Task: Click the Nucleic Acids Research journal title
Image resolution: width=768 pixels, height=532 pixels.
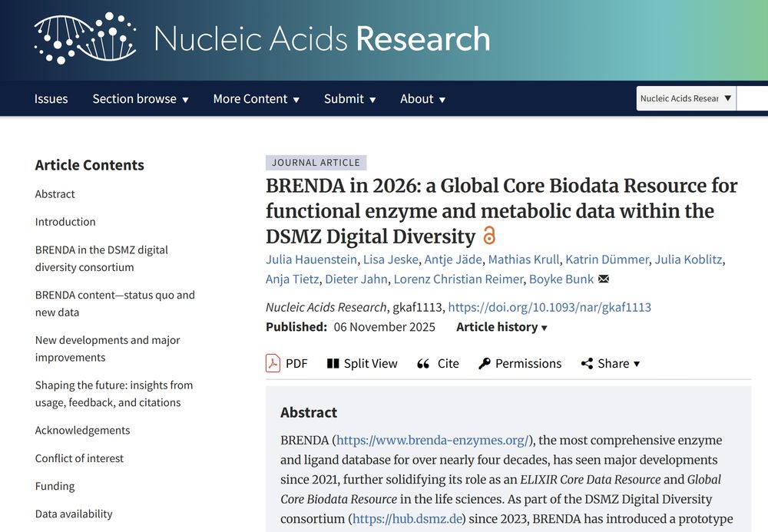Action: (x=323, y=38)
